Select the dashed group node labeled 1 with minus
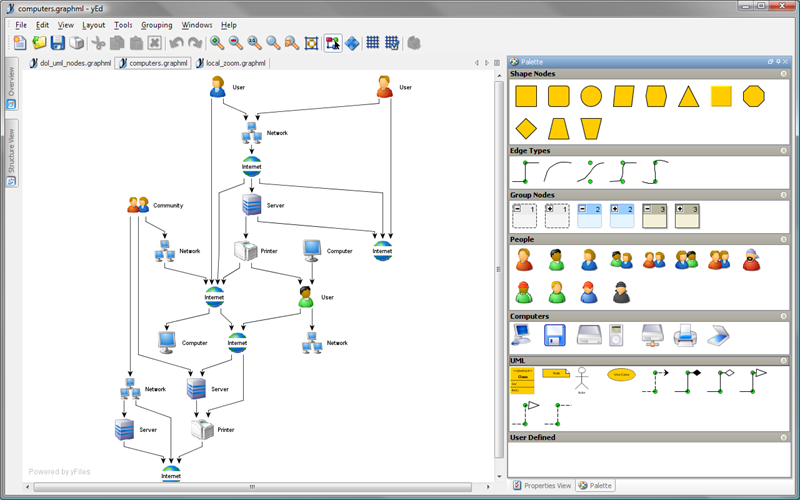This screenshot has height=500, width=800. (524, 216)
